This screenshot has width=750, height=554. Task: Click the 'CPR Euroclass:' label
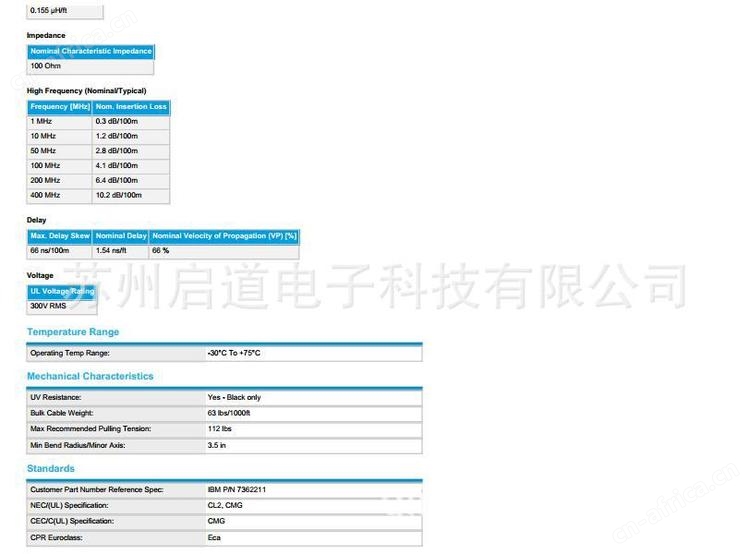tap(56, 538)
